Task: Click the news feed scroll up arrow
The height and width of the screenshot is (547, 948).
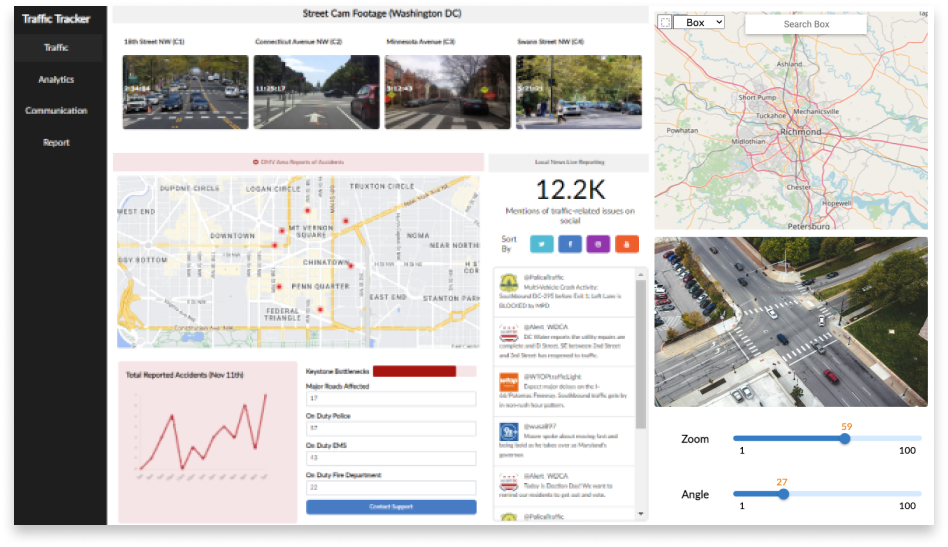Action: pos(641,274)
